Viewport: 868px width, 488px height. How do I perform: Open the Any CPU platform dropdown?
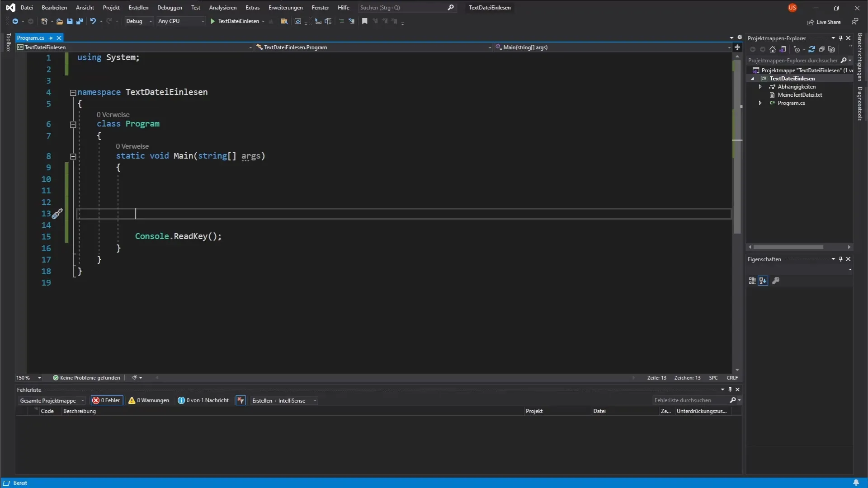[181, 21]
